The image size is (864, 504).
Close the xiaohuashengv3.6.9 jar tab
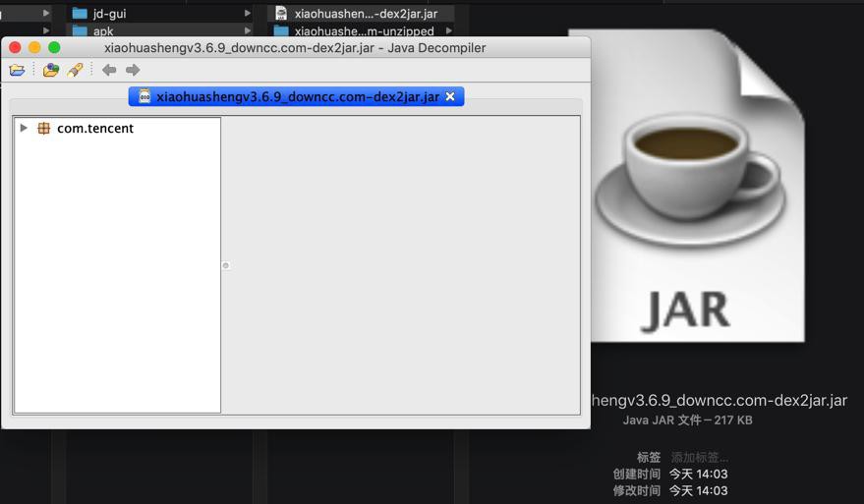[x=450, y=96]
